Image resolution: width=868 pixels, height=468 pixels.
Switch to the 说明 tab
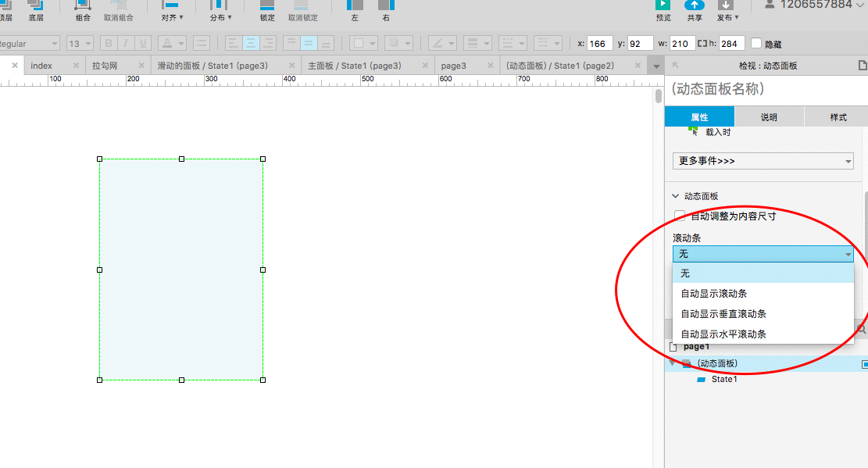click(769, 117)
